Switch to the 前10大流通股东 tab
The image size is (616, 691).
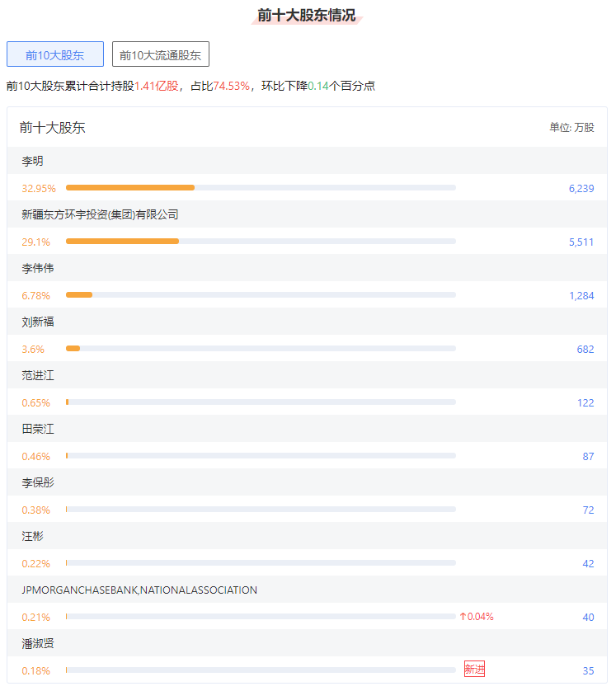coord(161,55)
